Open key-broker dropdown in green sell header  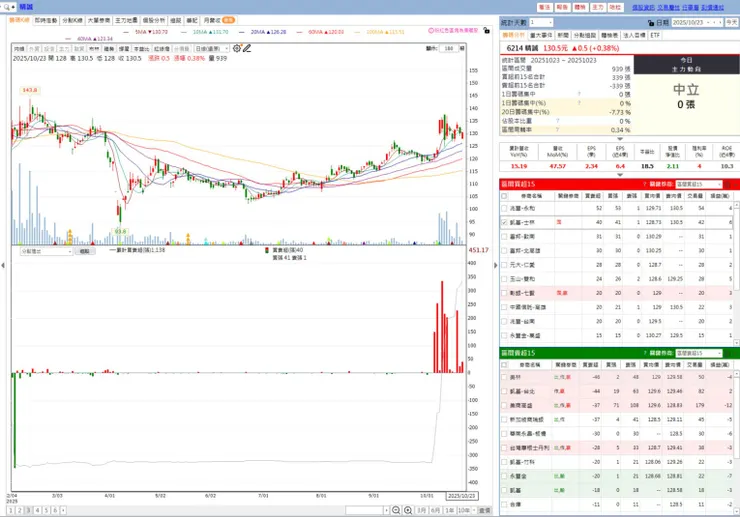pyautogui.click(x=698, y=353)
